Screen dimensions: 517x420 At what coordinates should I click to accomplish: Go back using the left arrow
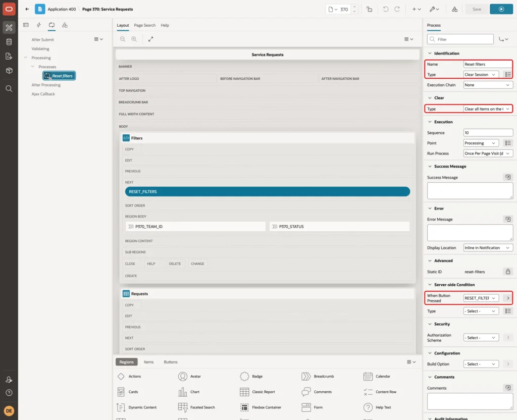27,9
